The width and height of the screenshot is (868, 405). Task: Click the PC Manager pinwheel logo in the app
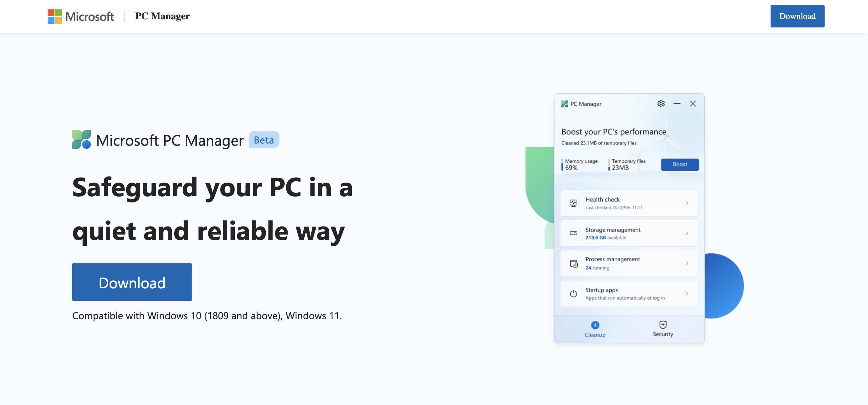pyautogui.click(x=565, y=104)
